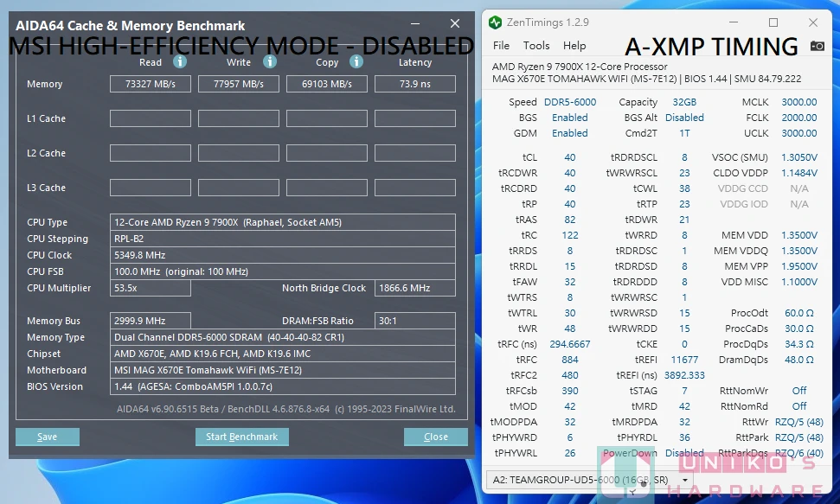The height and width of the screenshot is (504, 840).
Task: Click the empty L1 Cache Read field
Action: coord(151,118)
